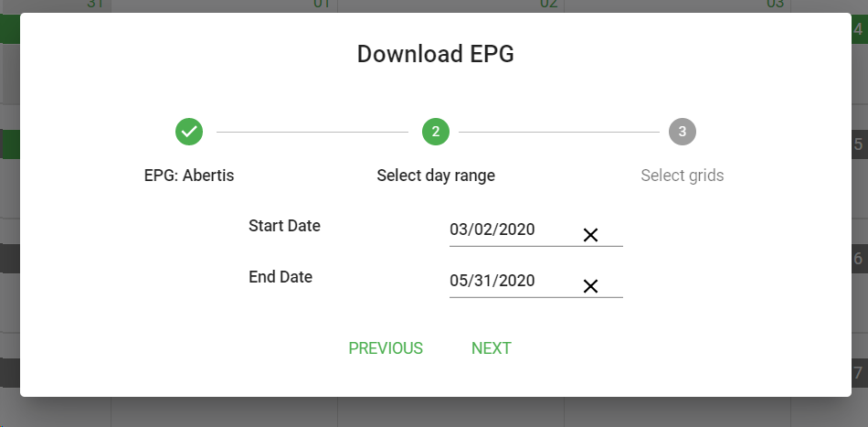
Task: Click the step 2 circle icon
Action: (x=436, y=132)
